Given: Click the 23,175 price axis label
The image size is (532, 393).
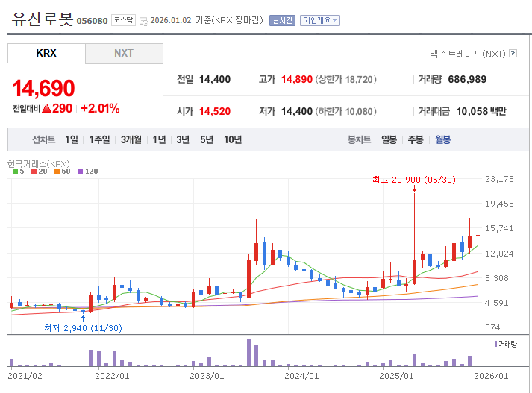Looking at the screenshot, I should click(x=499, y=179).
